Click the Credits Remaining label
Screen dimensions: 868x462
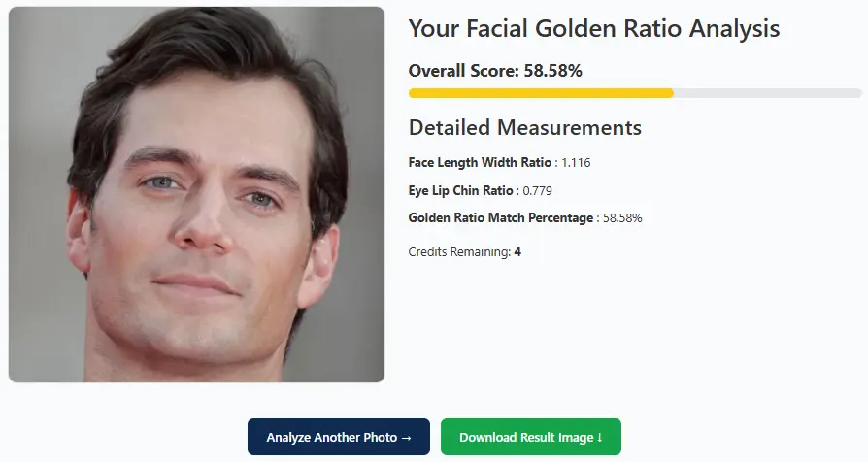[459, 252]
